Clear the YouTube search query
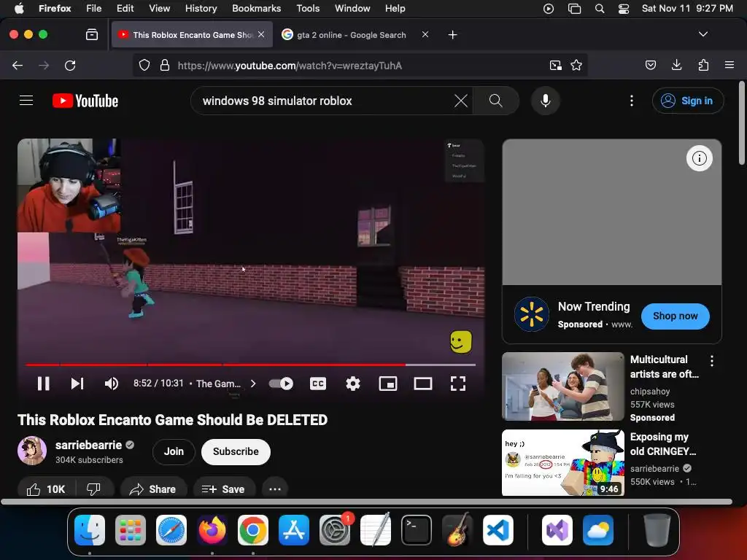The width and height of the screenshot is (747, 560). tap(461, 101)
